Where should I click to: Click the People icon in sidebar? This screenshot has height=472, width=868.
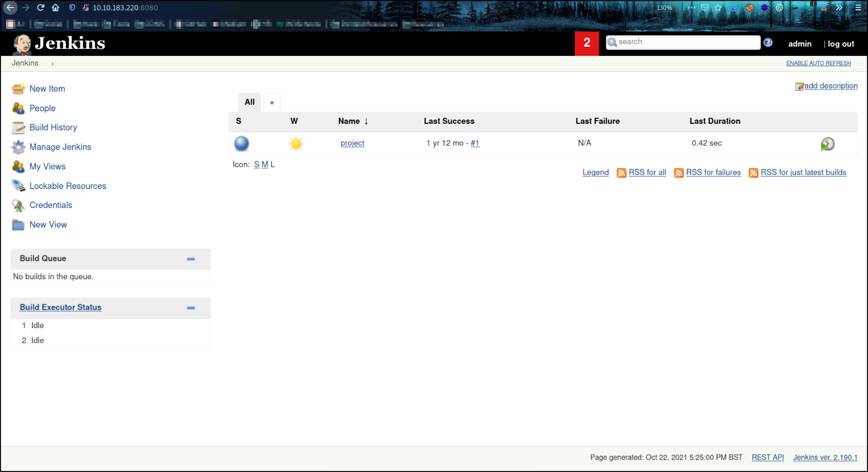tap(18, 109)
